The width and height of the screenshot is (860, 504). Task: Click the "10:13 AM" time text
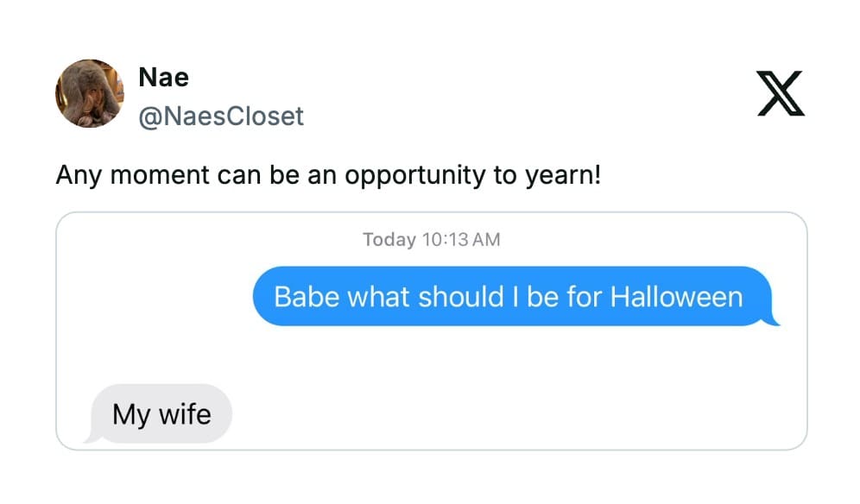coord(461,239)
